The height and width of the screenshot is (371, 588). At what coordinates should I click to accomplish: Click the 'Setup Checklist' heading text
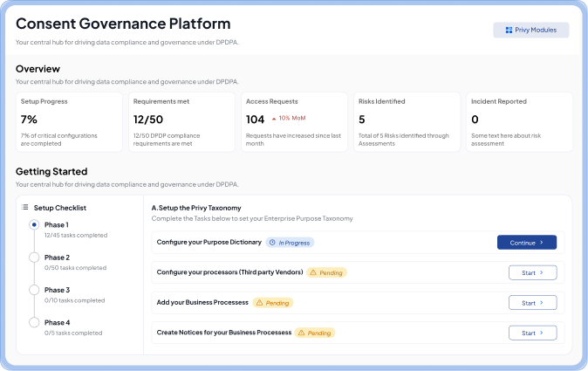[x=60, y=208]
